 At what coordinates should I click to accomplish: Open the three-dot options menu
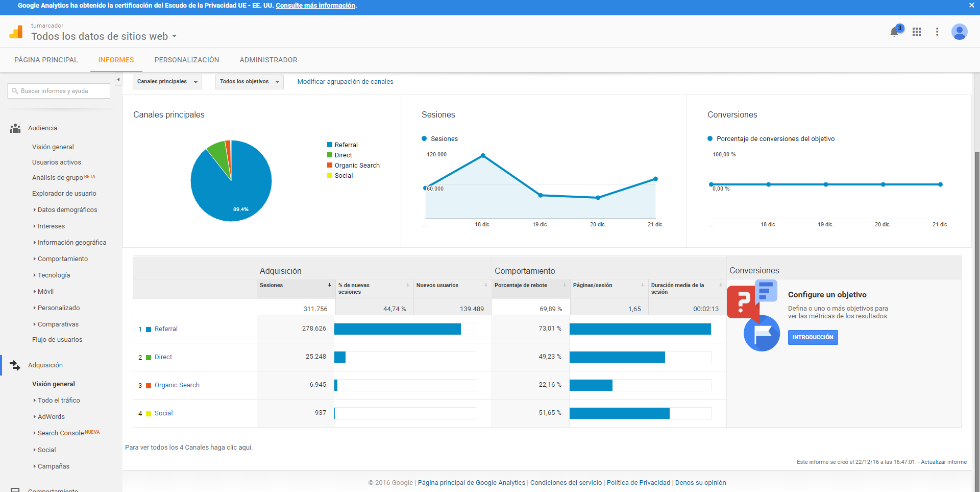(937, 32)
